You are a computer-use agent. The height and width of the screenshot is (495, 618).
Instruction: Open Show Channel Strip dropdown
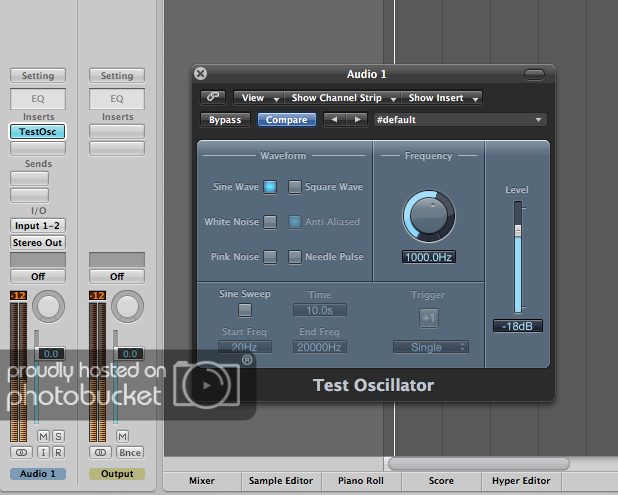pos(342,98)
